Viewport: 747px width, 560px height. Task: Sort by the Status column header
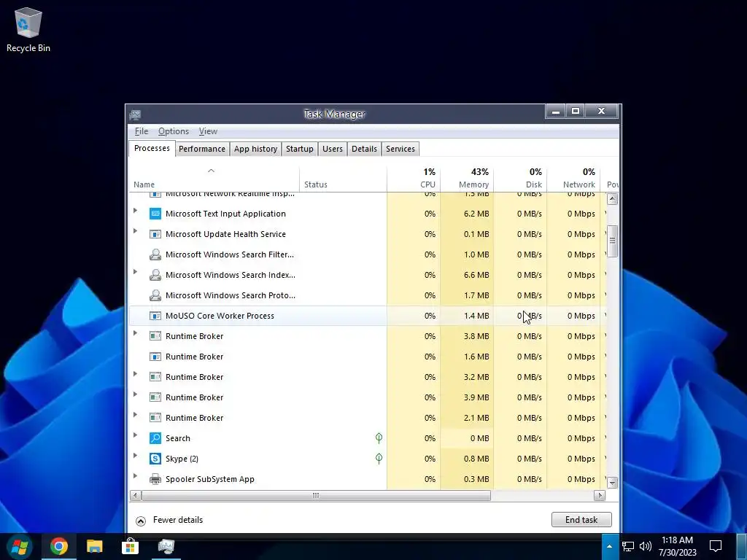coord(343,178)
